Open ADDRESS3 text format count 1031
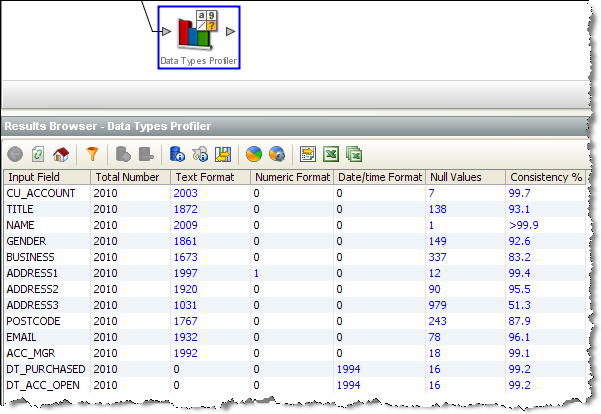 (x=186, y=305)
